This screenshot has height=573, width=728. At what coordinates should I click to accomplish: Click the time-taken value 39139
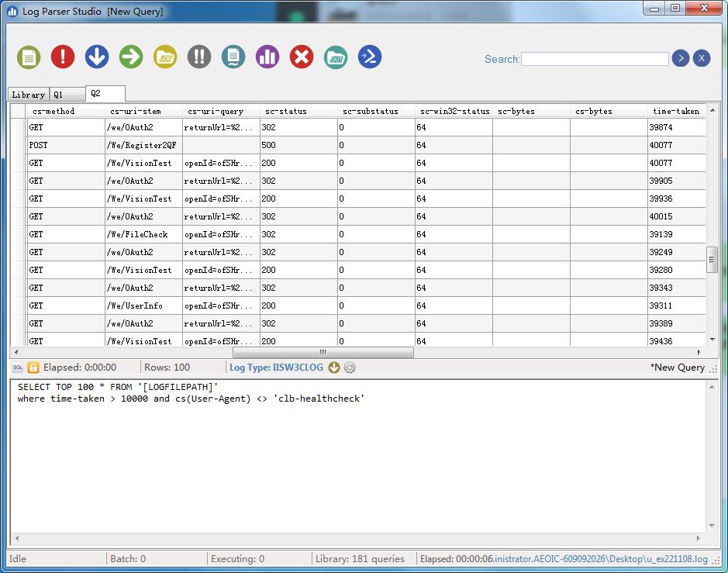677,234
